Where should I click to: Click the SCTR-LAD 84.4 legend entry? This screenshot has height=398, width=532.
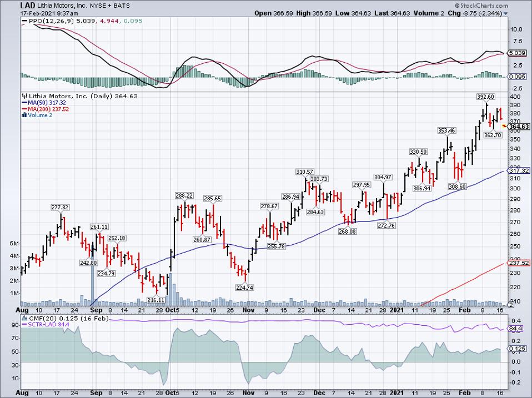[49, 325]
